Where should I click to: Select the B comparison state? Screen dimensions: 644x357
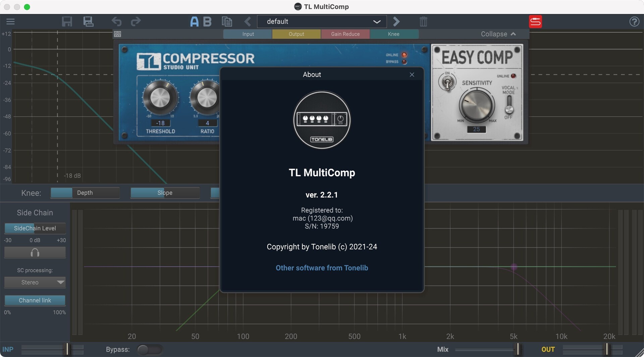click(207, 21)
